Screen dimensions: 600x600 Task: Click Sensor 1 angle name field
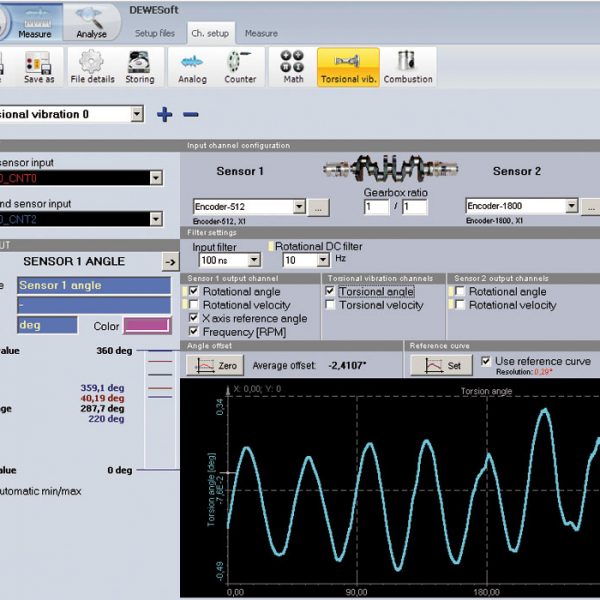[94, 285]
